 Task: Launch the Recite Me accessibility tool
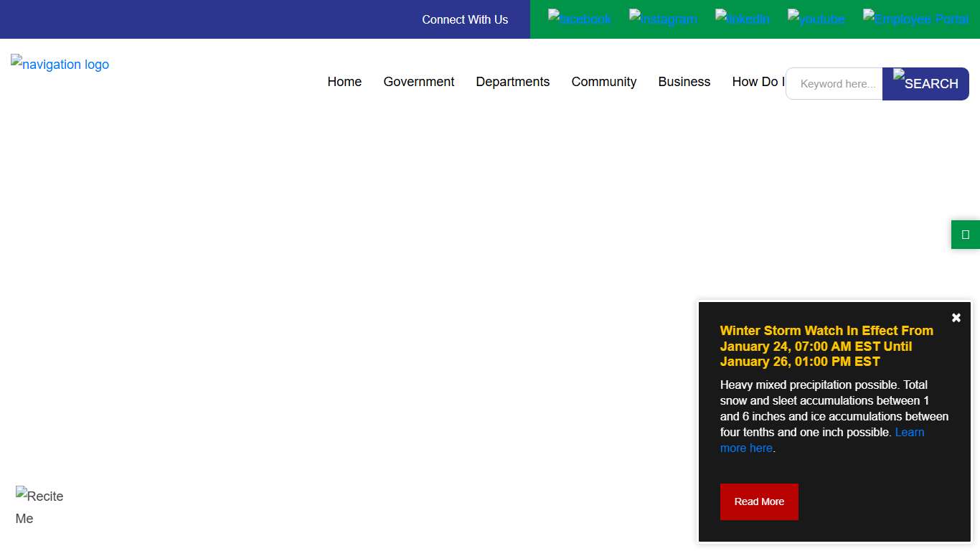pyautogui.click(x=39, y=507)
